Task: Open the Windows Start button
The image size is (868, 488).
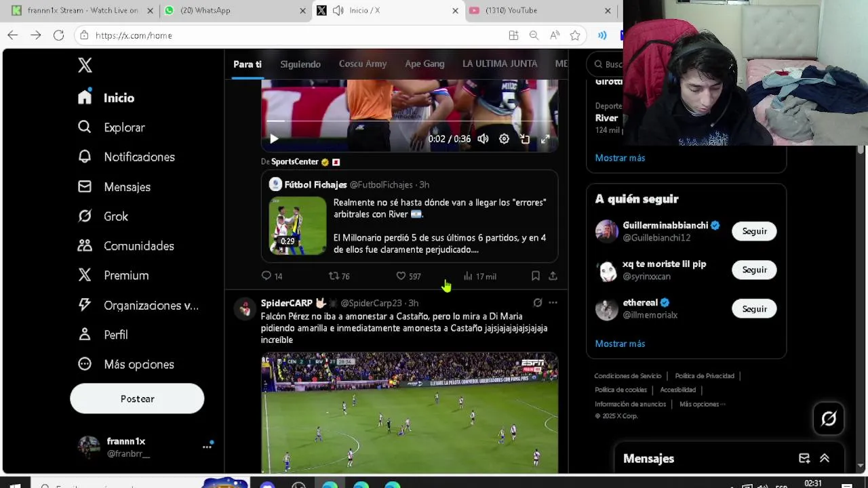Action: tap(15, 485)
